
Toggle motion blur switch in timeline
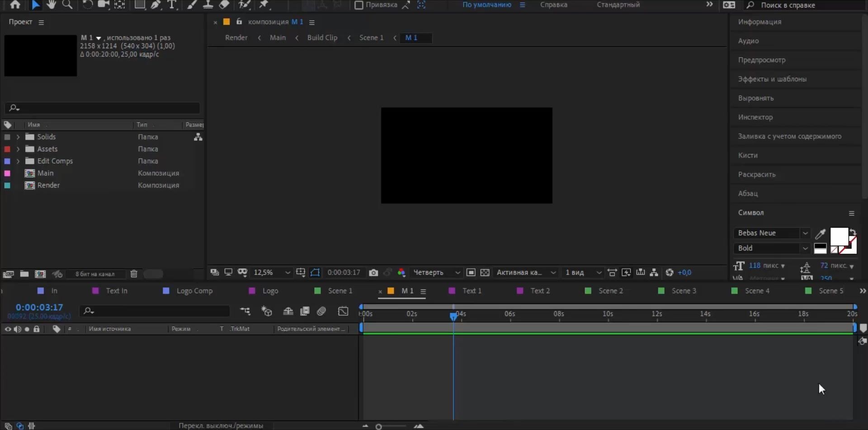321,311
